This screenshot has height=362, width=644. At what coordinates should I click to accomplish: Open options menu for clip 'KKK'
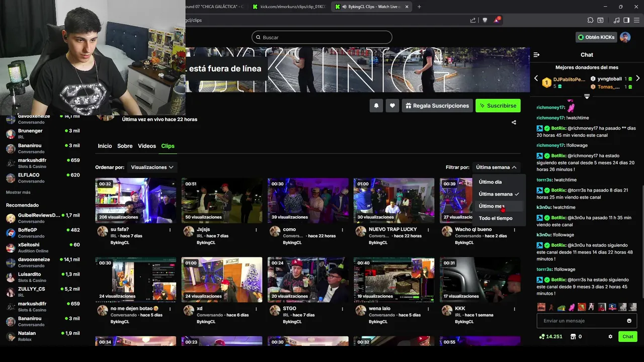point(514,309)
